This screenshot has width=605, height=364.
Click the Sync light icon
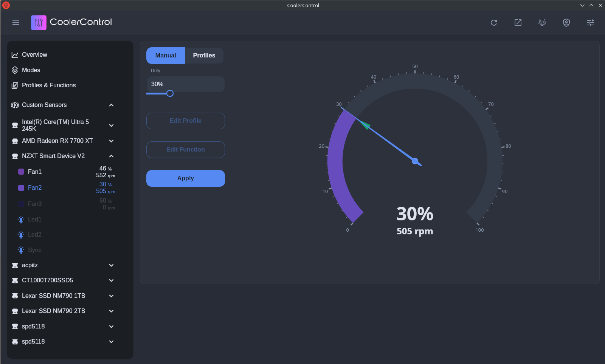click(21, 250)
